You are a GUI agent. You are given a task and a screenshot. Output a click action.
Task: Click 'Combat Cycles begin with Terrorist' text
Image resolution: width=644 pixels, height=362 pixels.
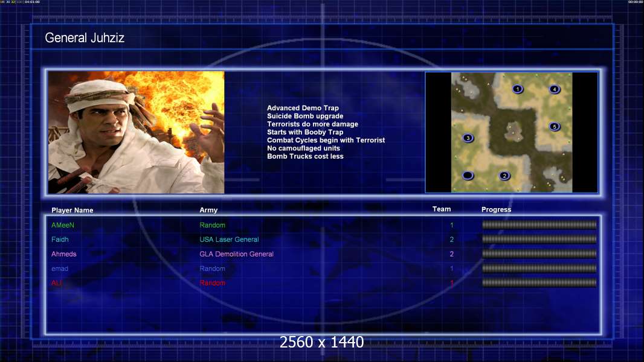click(326, 140)
